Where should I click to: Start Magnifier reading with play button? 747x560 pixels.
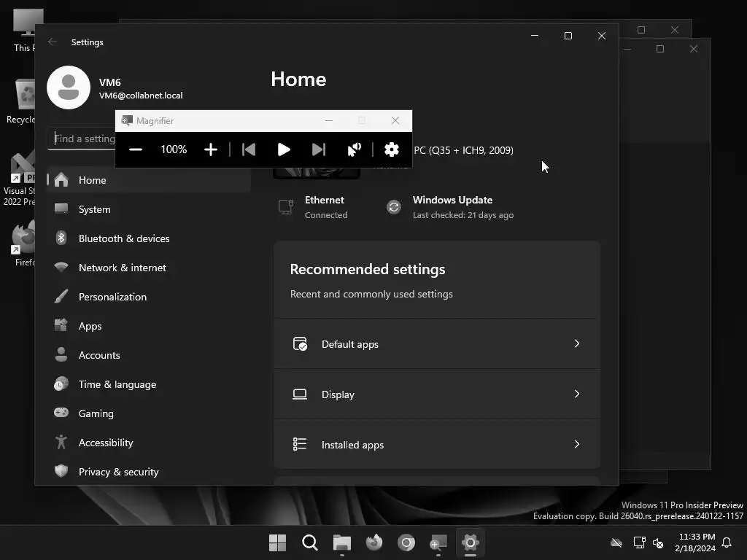(x=284, y=149)
